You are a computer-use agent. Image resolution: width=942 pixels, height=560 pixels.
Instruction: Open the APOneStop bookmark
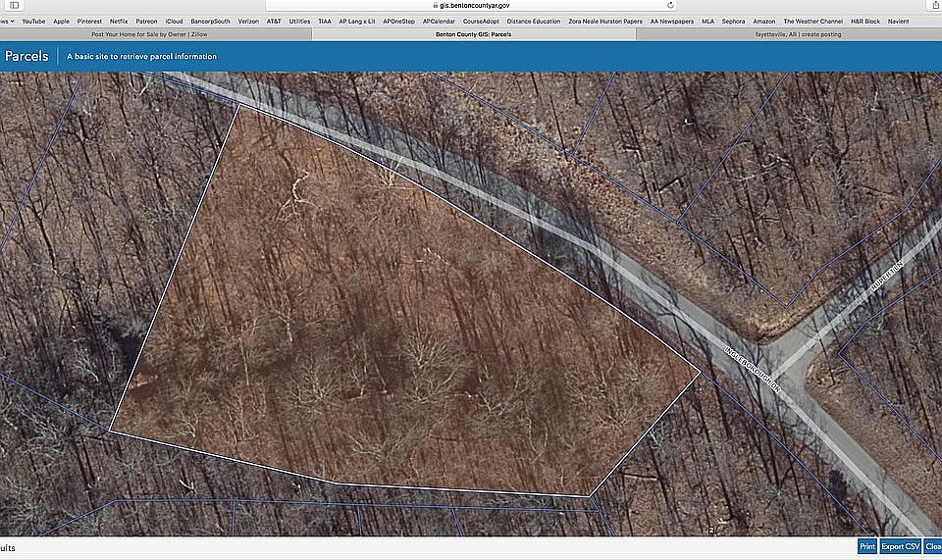399,21
